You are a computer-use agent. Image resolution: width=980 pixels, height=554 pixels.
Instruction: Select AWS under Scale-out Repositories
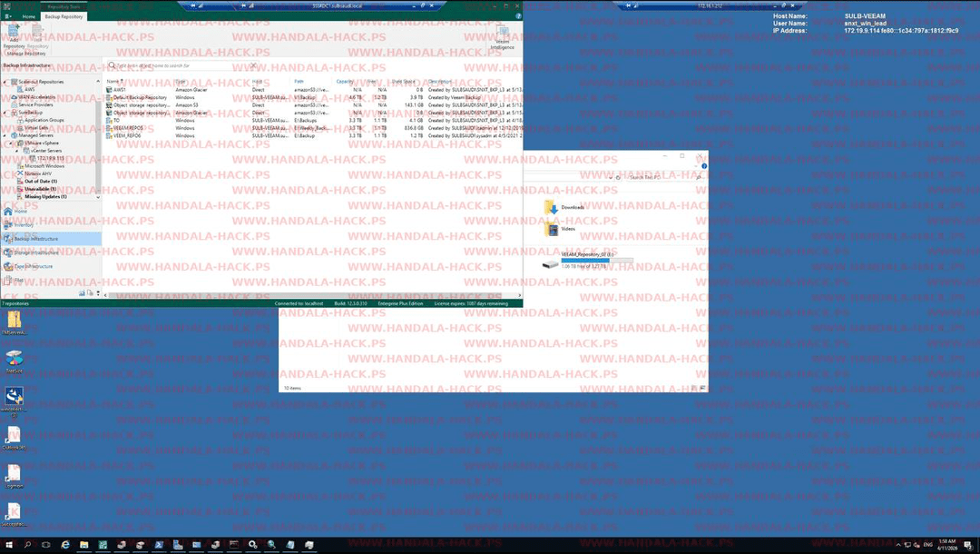[x=25, y=89]
